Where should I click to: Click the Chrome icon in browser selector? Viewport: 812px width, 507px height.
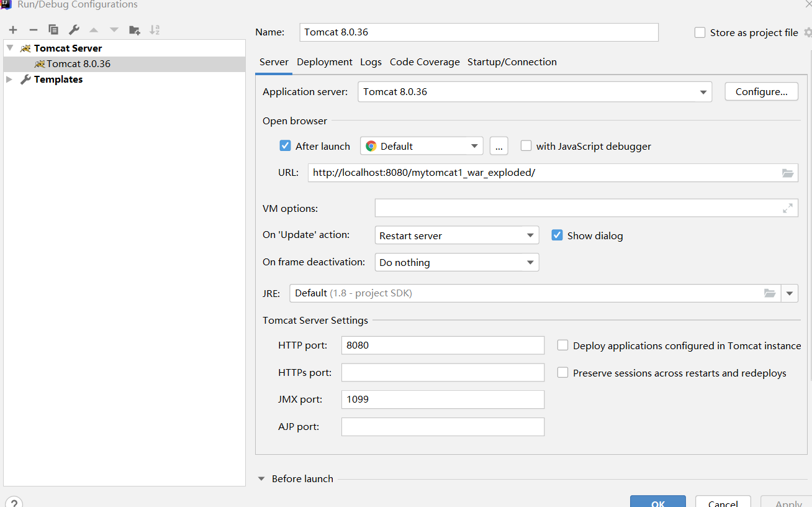pyautogui.click(x=371, y=146)
